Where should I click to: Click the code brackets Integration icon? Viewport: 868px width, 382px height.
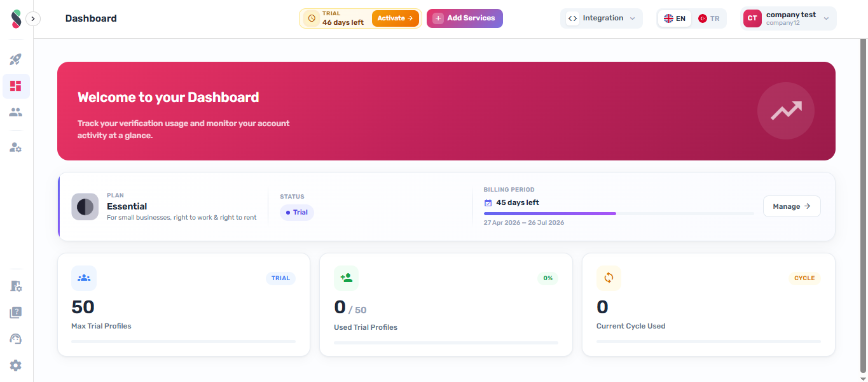tap(572, 18)
